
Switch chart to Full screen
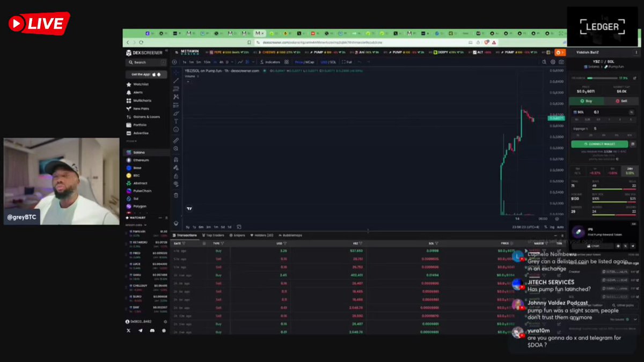347,62
